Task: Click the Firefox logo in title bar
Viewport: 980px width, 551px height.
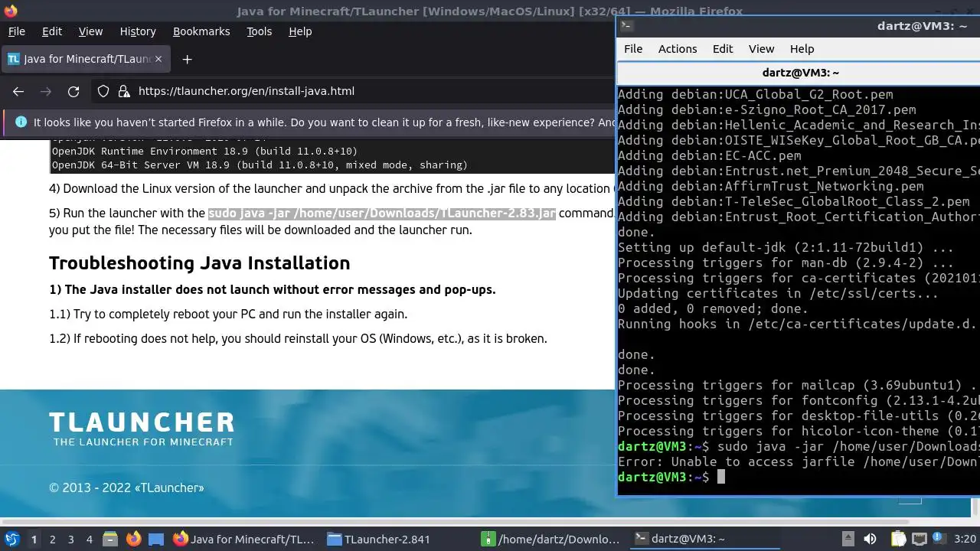Action: pos(10,11)
